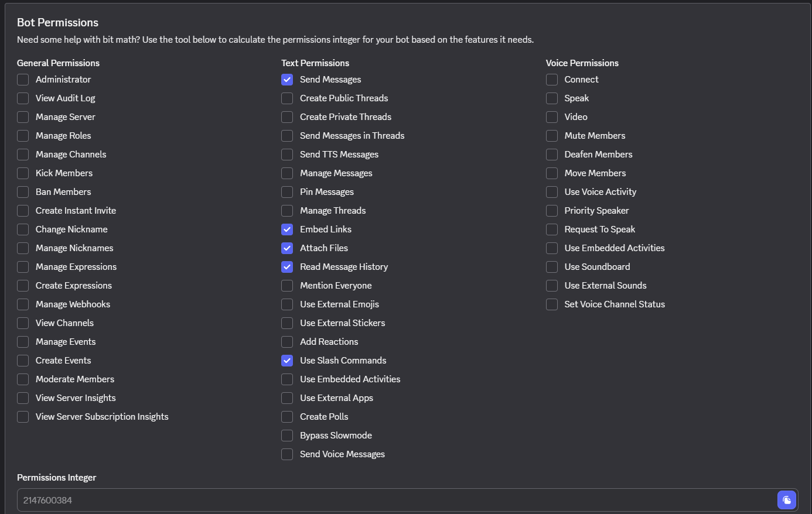Viewport: 812px width, 514px height.
Task: Tick Request To Speak
Action: (552, 229)
